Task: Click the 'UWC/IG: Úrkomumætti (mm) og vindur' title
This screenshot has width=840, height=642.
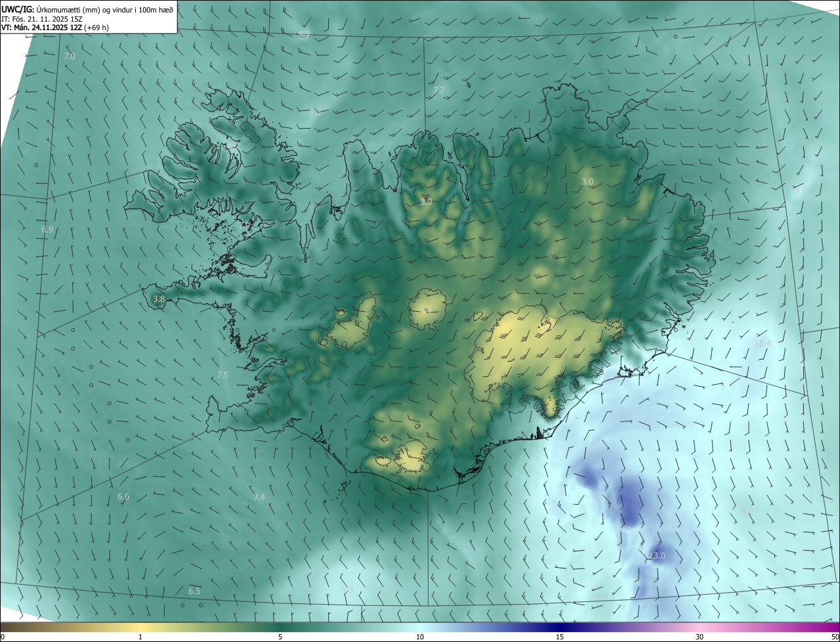Action: (87, 9)
